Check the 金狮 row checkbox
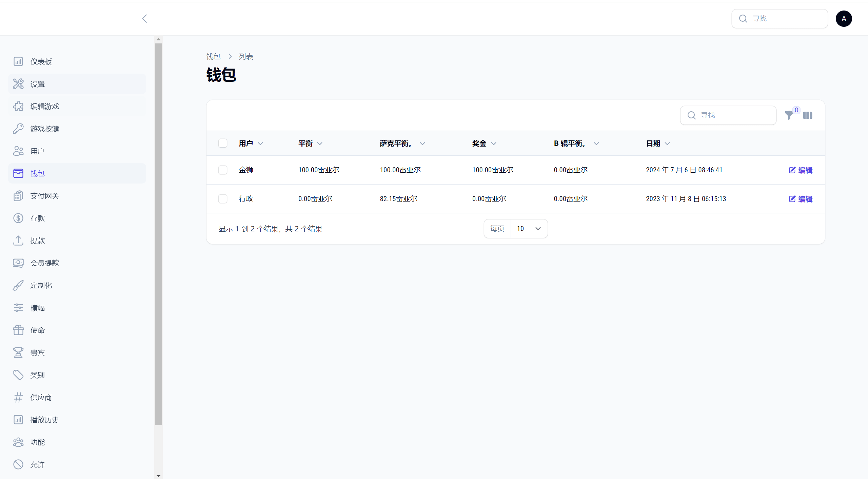Viewport: 868px width, 479px height. pos(223,170)
